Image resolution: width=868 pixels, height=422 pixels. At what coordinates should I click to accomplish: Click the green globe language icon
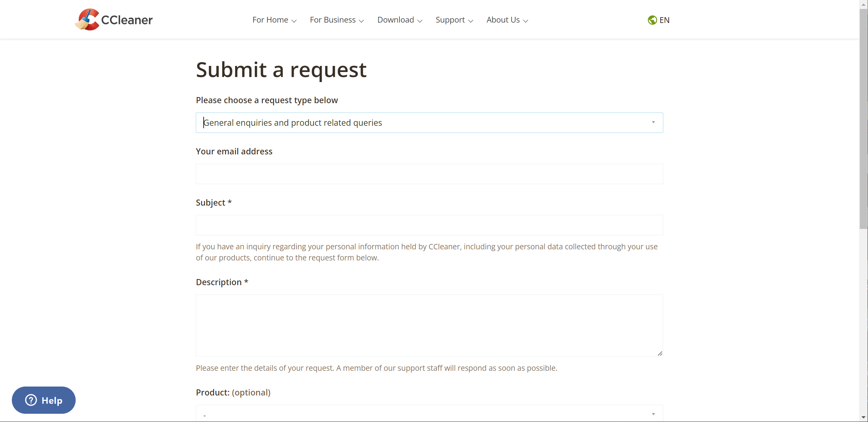pyautogui.click(x=652, y=20)
